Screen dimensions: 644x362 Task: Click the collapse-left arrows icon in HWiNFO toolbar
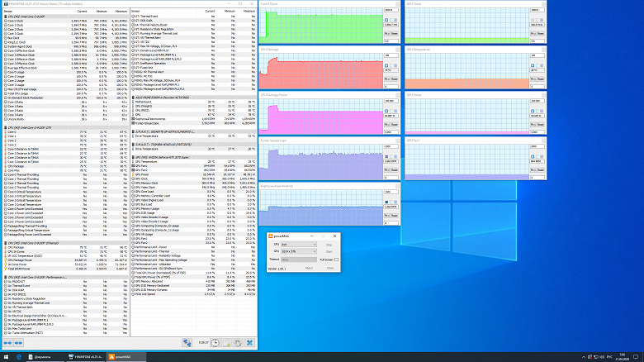point(7,343)
